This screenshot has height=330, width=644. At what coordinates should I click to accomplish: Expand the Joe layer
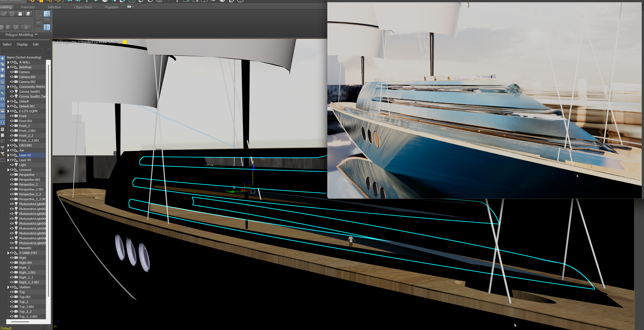click(x=8, y=150)
